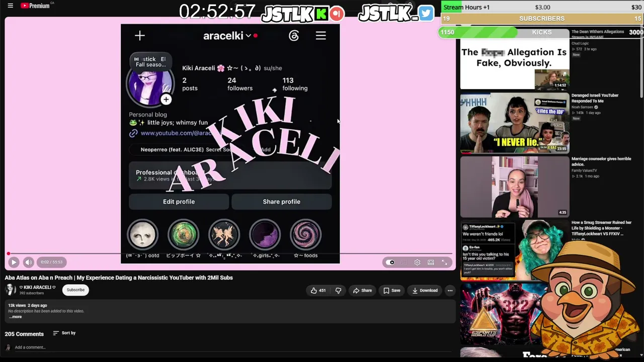Open 'Deranged Israeli YouTuber Responded To Me' title
The width and height of the screenshot is (644, 362).
595,98
